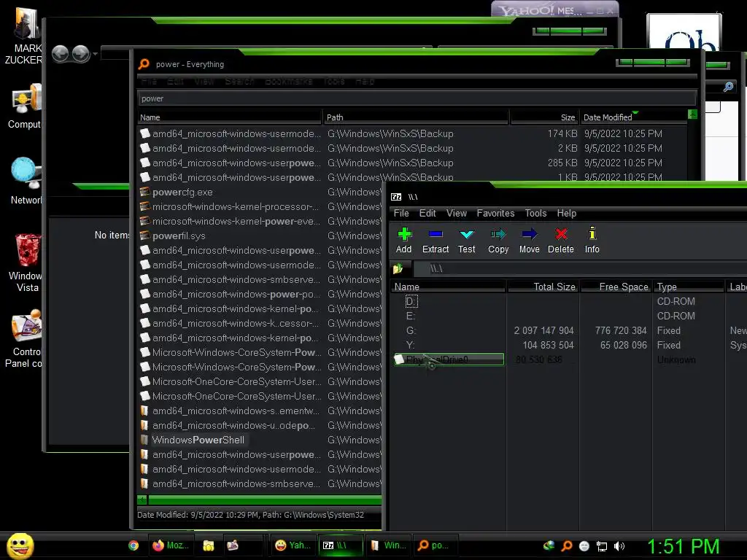The width and height of the screenshot is (747, 560).
Task: Select the PhysicalDrive0 entry in 7-Zip
Action: (449, 359)
